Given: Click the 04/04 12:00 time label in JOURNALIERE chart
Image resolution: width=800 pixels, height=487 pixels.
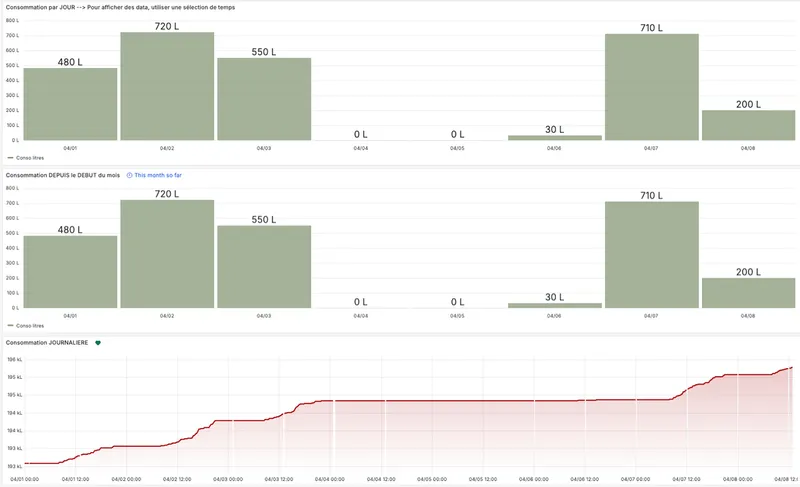Looking at the screenshot, I should (x=381, y=479).
